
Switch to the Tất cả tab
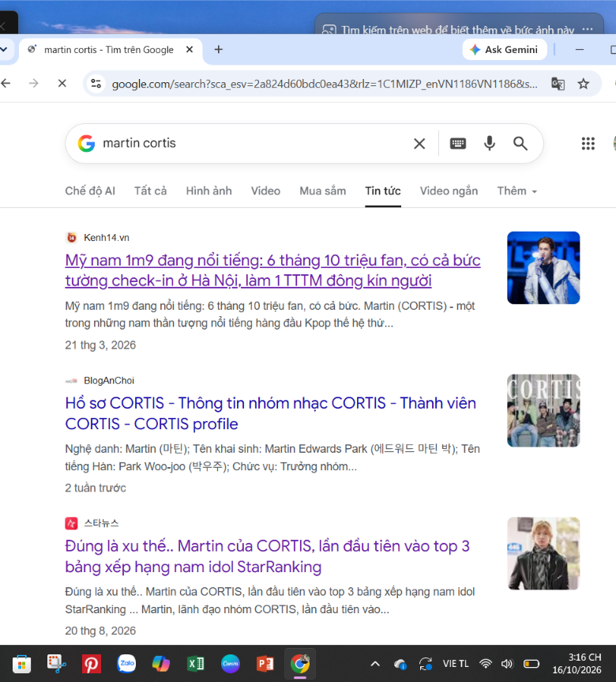coord(150,191)
